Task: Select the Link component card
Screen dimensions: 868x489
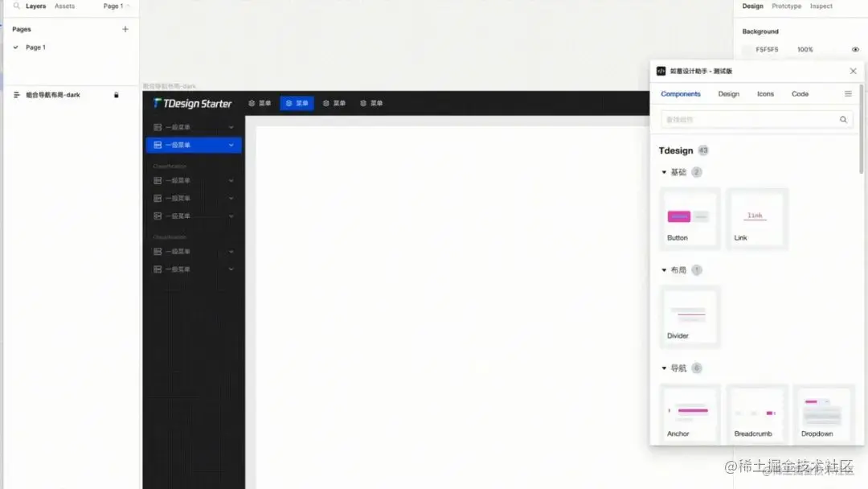Action: pos(756,219)
